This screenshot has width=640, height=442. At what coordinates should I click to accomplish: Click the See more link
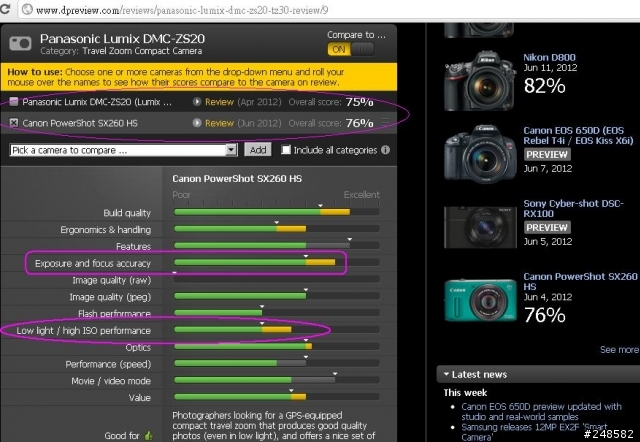tap(619, 350)
